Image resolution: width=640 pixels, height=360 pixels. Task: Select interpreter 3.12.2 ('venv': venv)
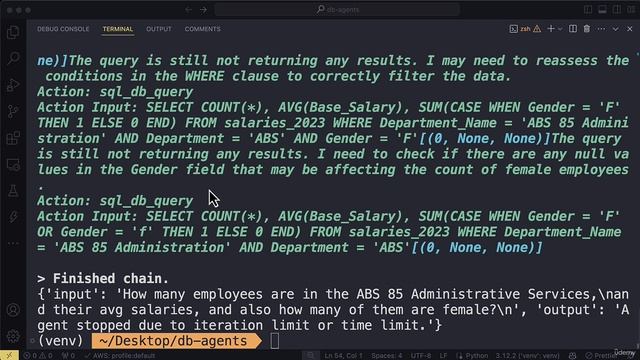pyautogui.click(x=528, y=356)
